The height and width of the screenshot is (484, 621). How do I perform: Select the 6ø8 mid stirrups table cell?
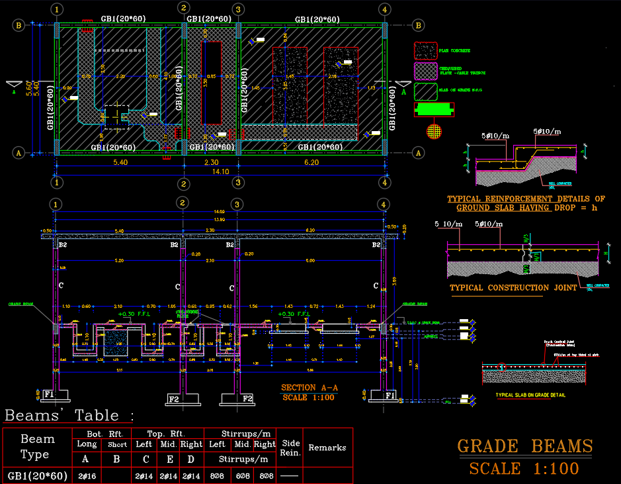(x=242, y=476)
